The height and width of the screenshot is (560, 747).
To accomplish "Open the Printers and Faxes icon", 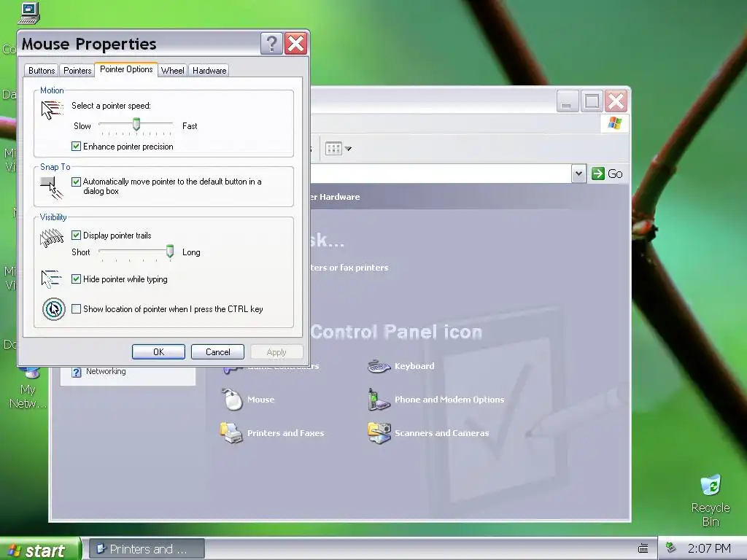I will [231, 433].
